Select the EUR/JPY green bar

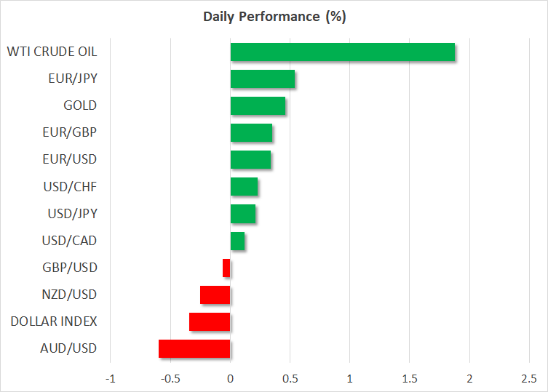pos(262,79)
